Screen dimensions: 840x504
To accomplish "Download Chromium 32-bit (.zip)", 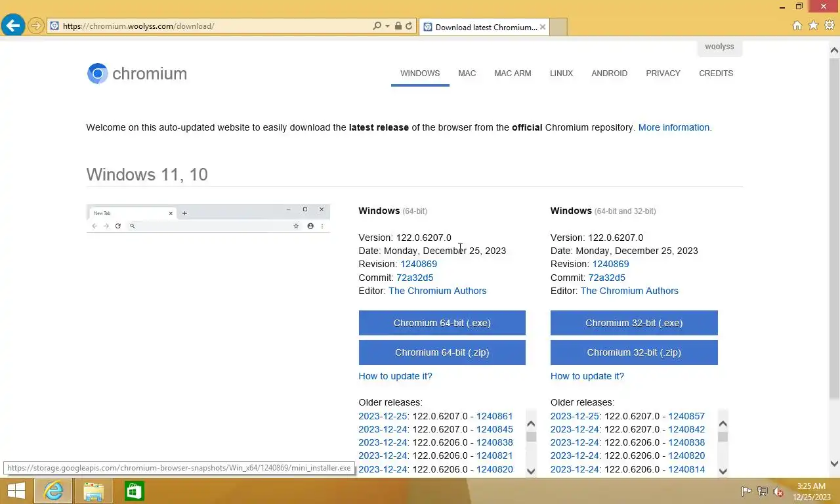I will (x=634, y=352).
